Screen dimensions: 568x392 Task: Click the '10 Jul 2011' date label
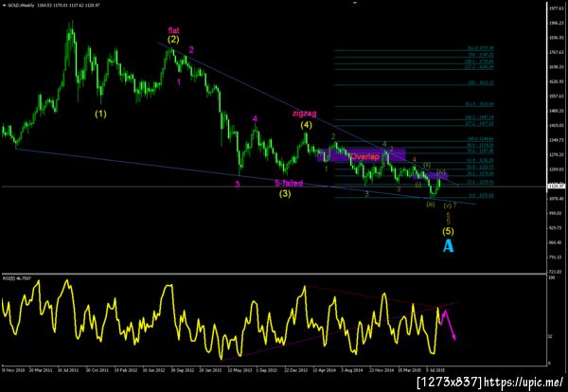(68, 370)
